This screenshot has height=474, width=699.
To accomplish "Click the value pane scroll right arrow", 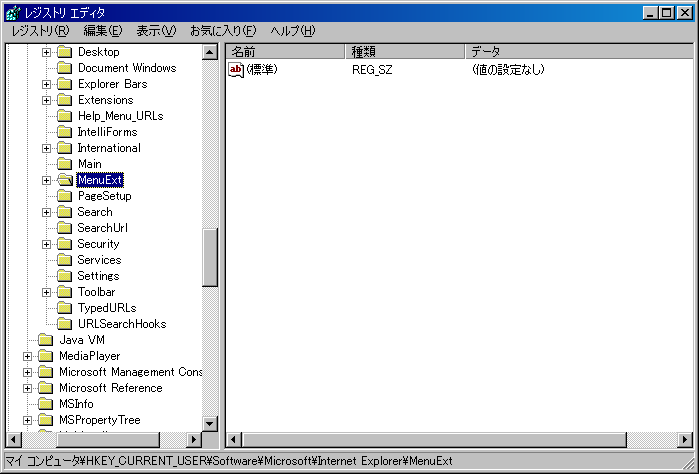I will (x=685, y=440).
